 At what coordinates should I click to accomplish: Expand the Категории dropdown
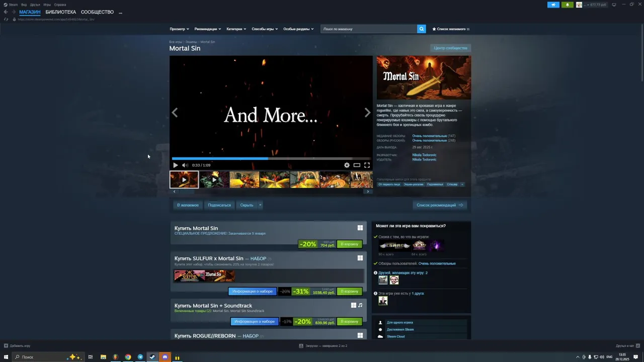236,29
